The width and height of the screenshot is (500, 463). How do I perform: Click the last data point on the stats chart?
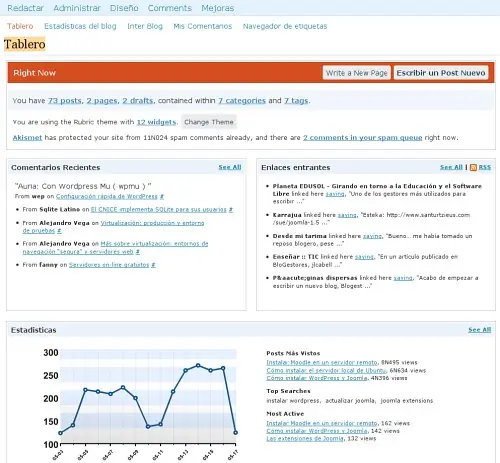point(236,433)
